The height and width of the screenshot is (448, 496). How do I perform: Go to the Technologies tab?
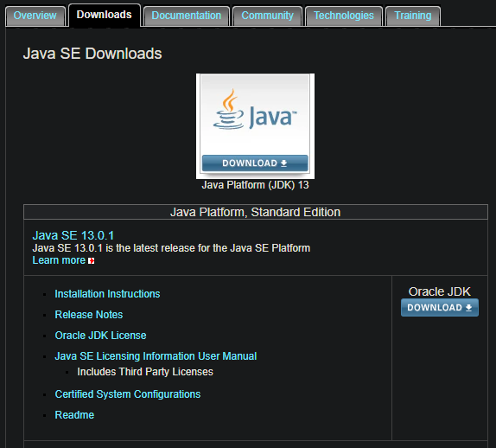344,16
